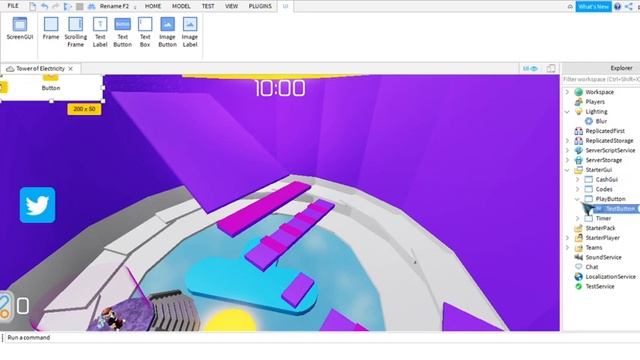Select Players in the Explorer

click(595, 102)
